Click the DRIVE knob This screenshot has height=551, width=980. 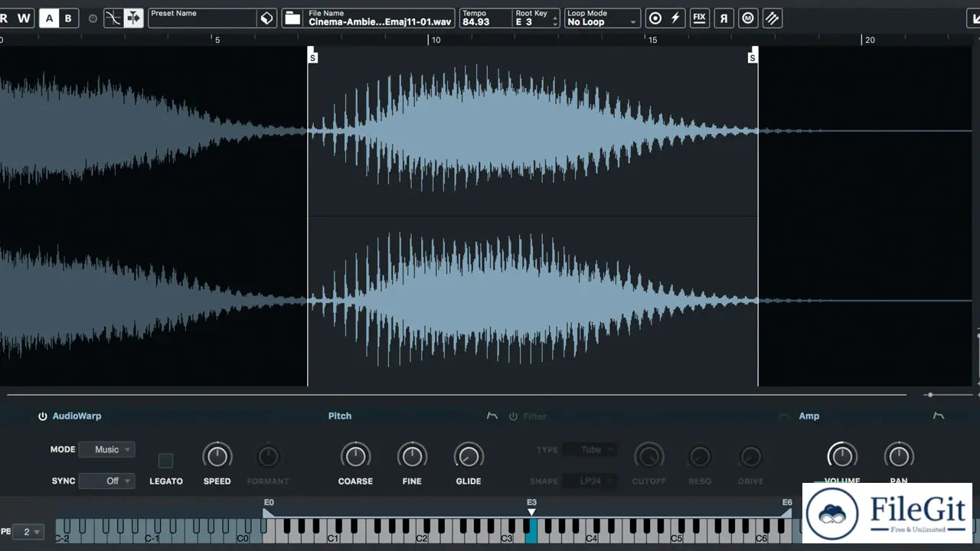point(751,457)
